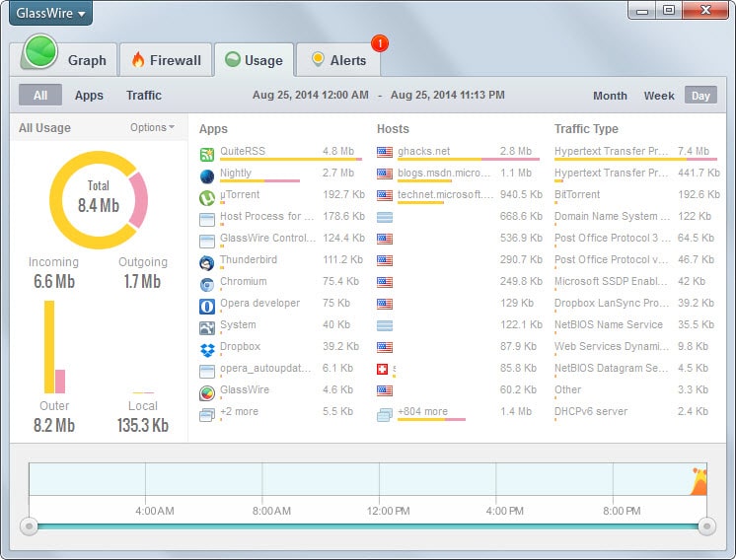Click the Nightly globe icon

point(207,176)
